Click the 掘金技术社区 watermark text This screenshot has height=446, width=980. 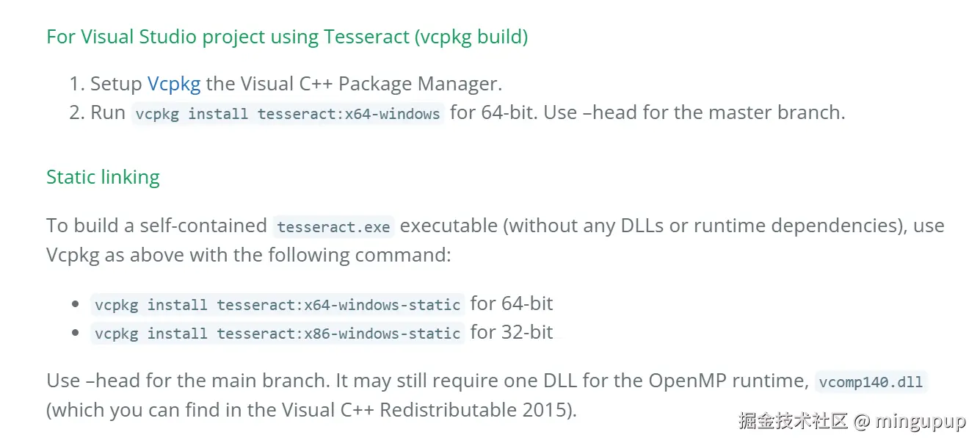[x=794, y=422]
